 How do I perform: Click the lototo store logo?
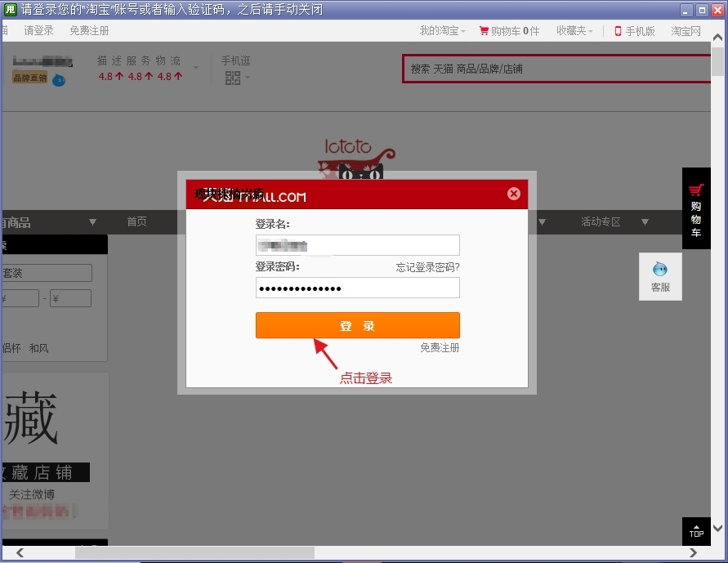(356, 159)
